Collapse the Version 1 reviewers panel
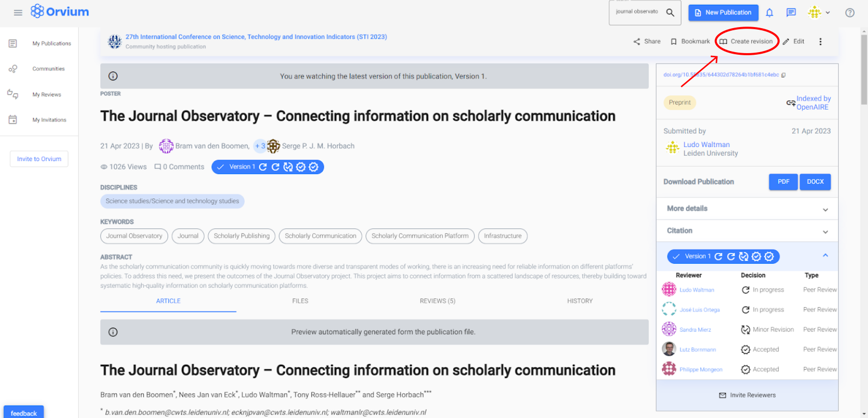The width and height of the screenshot is (868, 418). point(825,255)
